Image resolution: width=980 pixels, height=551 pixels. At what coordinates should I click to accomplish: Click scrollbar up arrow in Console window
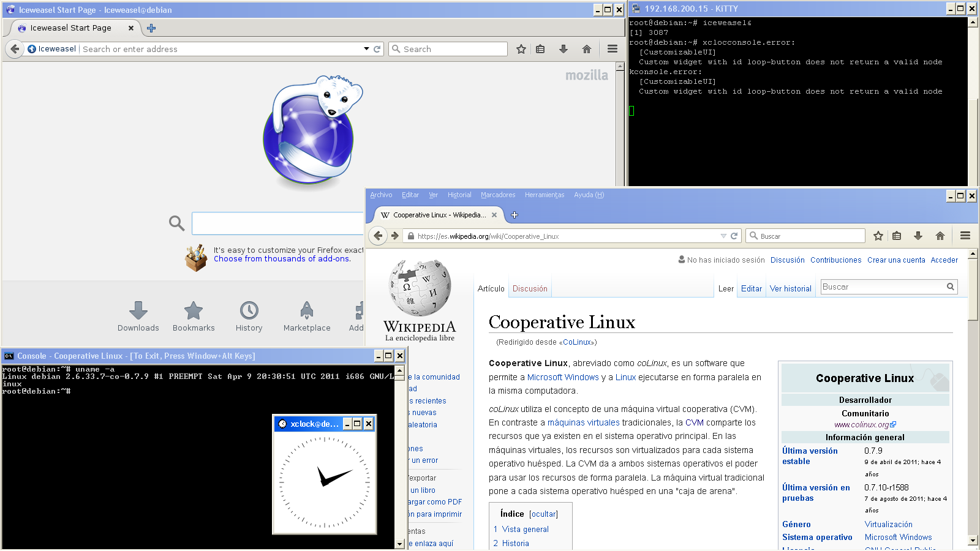(399, 370)
